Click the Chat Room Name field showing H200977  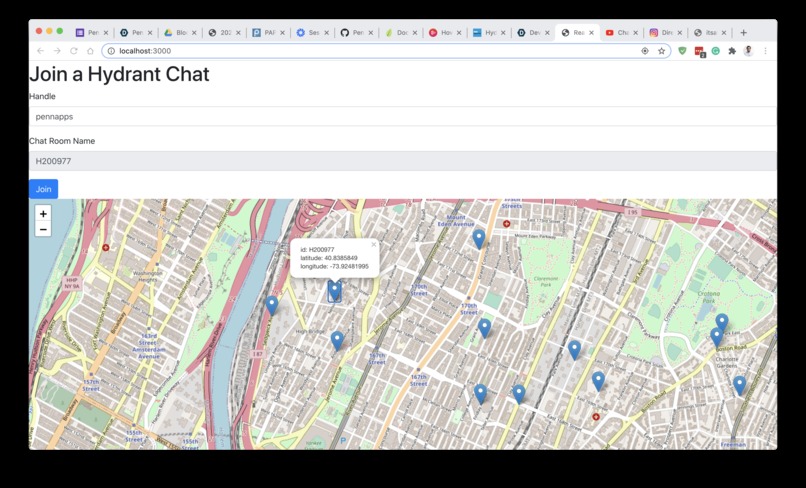pos(403,161)
